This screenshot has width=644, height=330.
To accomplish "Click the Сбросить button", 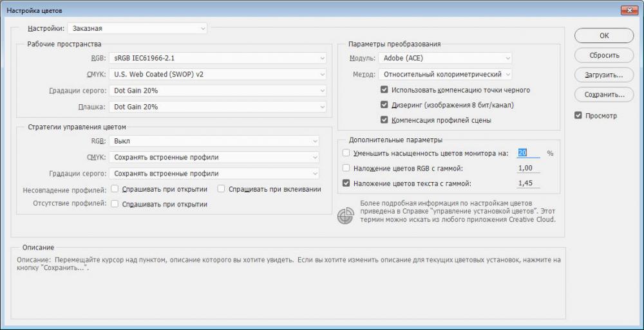I will tap(604, 55).
